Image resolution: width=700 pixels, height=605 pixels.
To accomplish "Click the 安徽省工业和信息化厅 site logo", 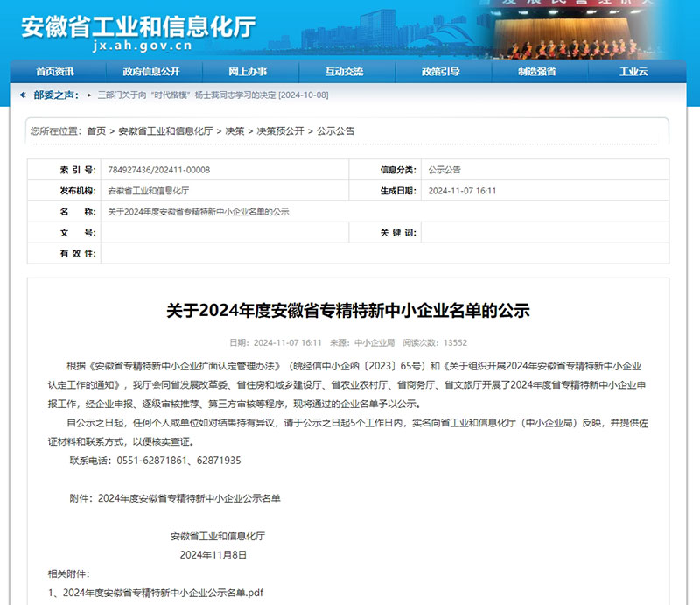I will coord(138,26).
